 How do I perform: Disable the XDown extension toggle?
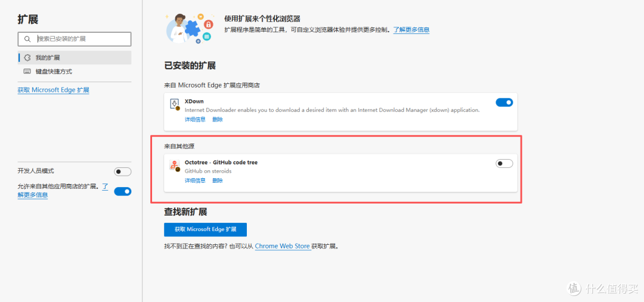point(504,102)
